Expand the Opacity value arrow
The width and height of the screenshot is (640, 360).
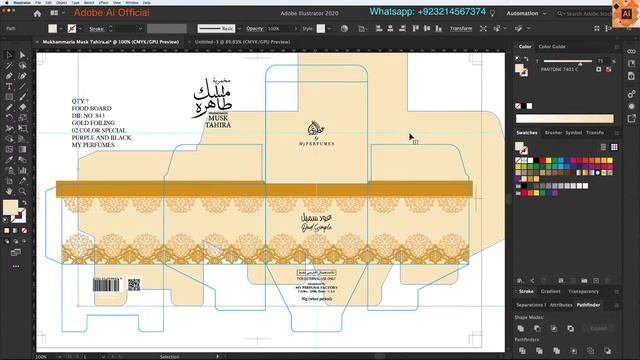click(296, 29)
